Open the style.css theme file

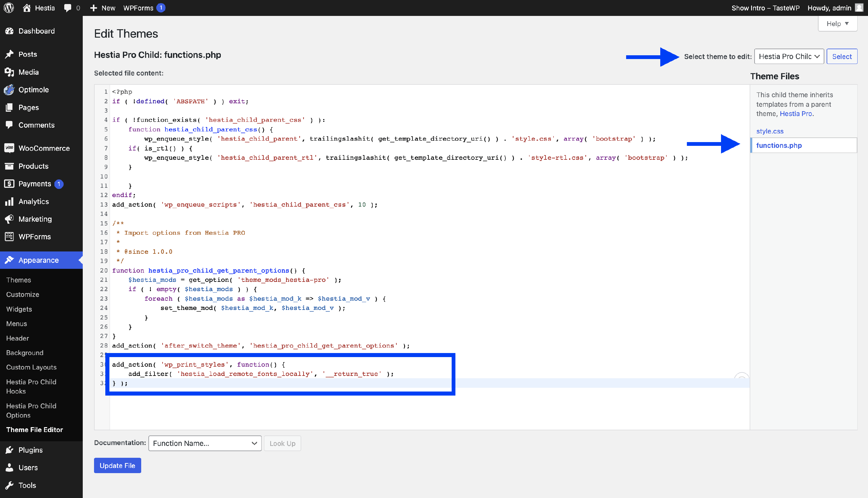click(770, 131)
